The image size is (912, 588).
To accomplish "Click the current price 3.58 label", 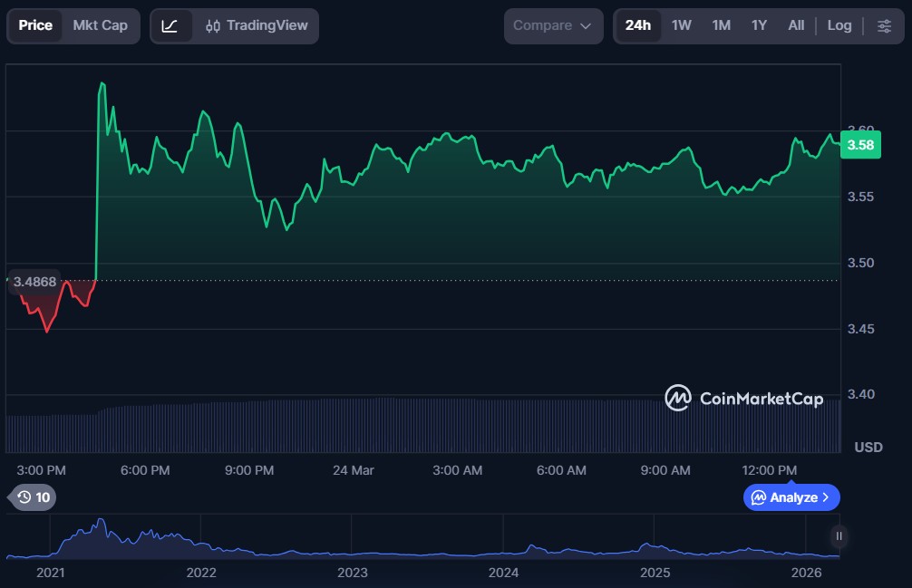I will (x=859, y=145).
